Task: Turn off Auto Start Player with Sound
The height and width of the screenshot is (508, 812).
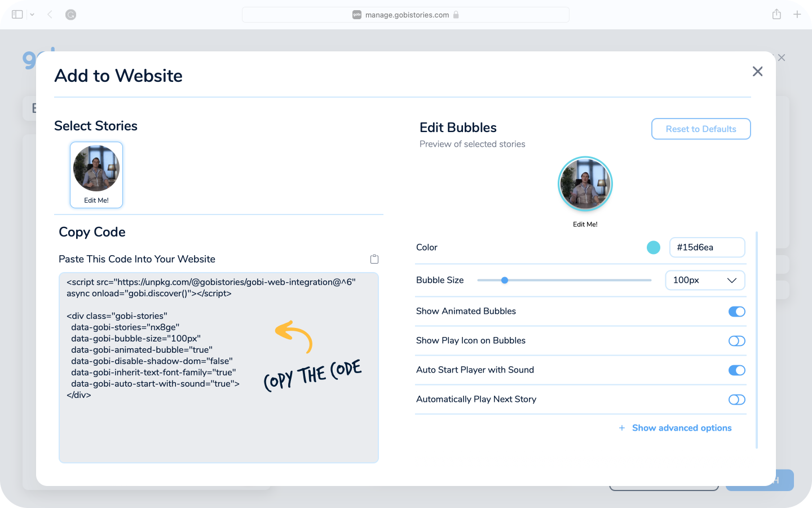Action: coord(737,370)
